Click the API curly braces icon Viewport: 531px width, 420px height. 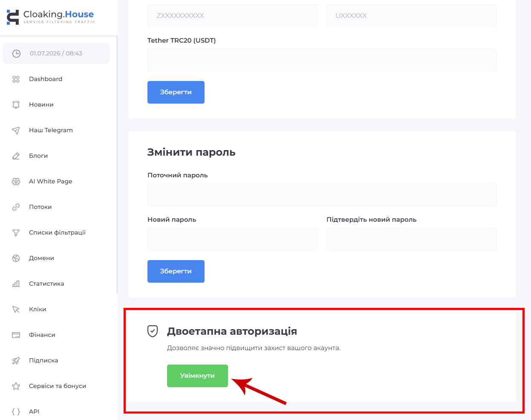pyautogui.click(x=16, y=411)
